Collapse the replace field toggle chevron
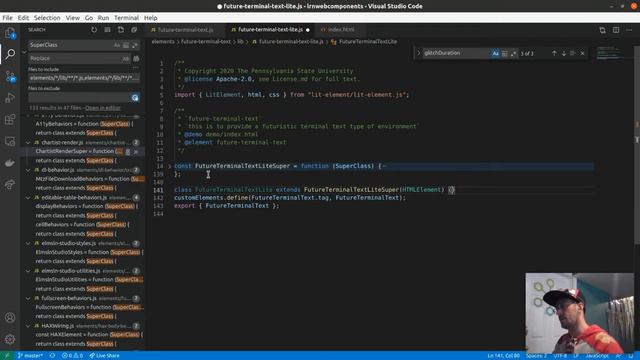This screenshot has height=360, width=640. (24, 52)
